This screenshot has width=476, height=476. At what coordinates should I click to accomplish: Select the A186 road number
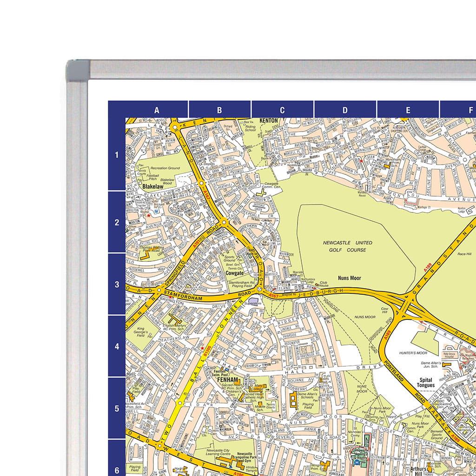[238, 475]
